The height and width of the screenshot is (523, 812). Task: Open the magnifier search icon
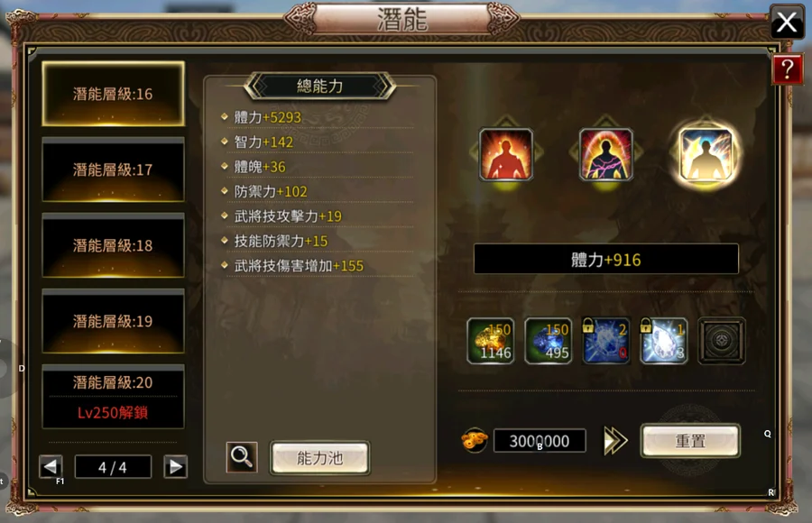[x=242, y=457]
